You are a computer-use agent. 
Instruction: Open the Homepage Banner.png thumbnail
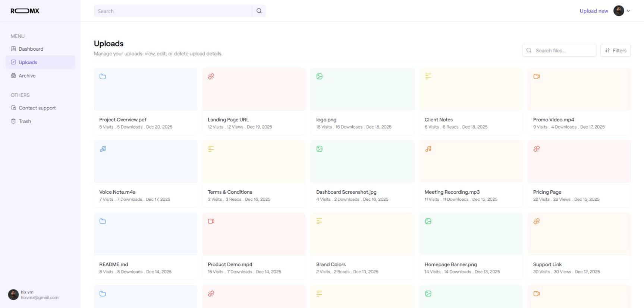[x=471, y=234]
